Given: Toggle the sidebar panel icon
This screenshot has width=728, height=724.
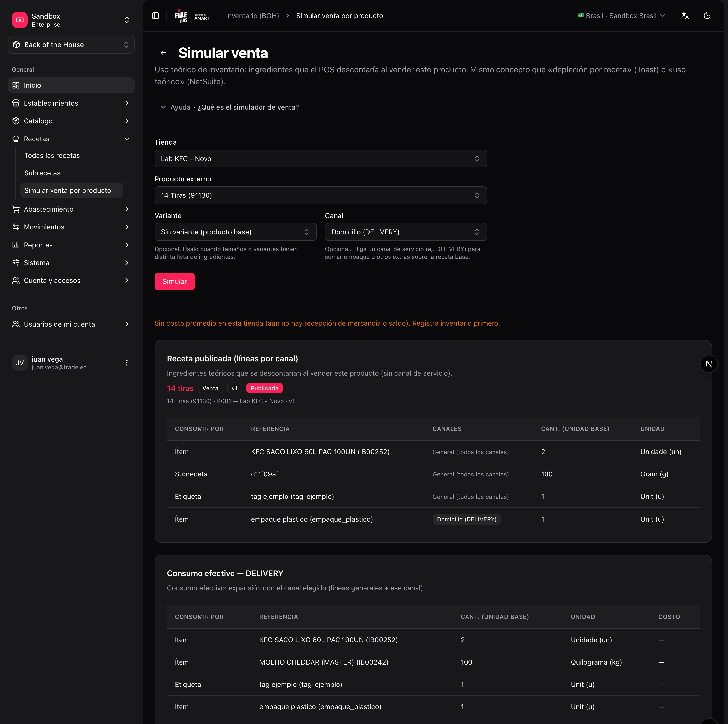Looking at the screenshot, I should [x=155, y=15].
